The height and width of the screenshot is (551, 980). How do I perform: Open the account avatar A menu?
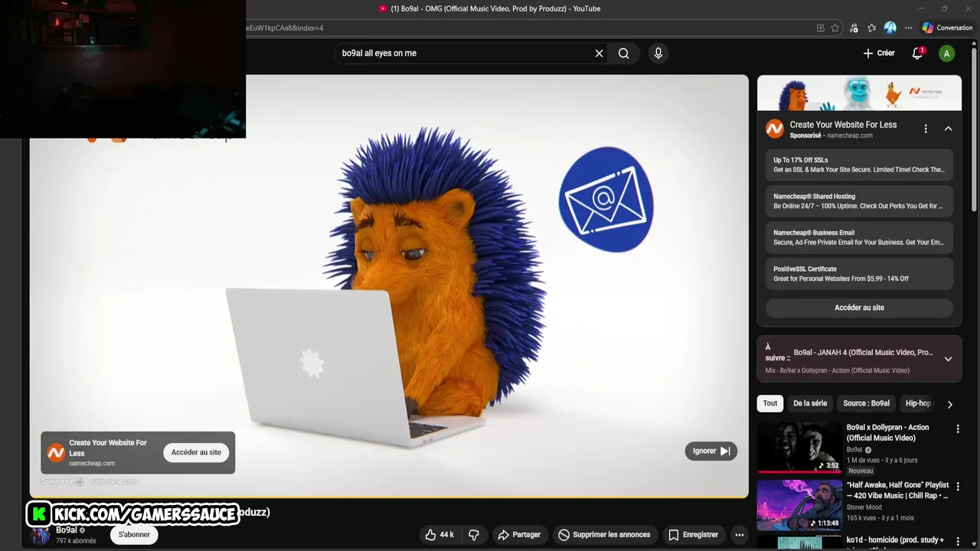947,54
